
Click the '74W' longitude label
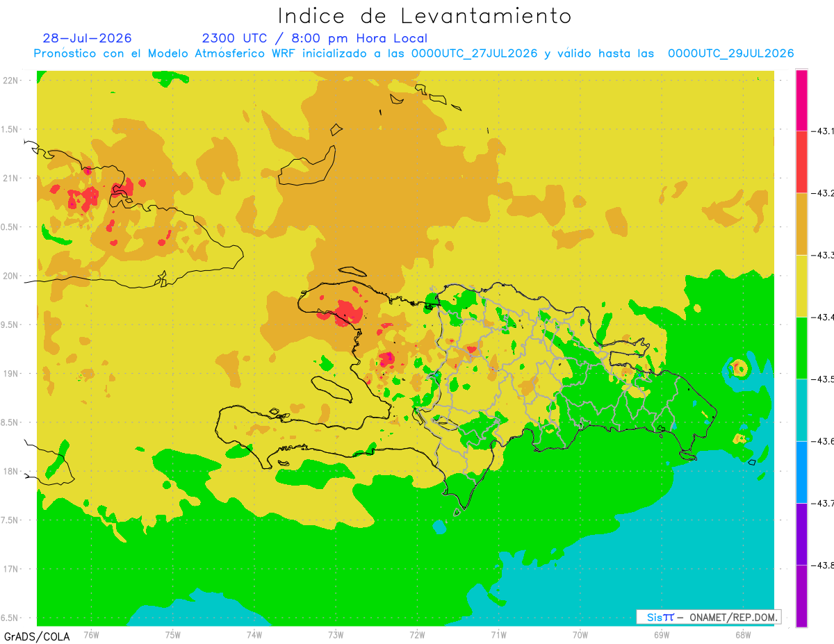(254, 635)
